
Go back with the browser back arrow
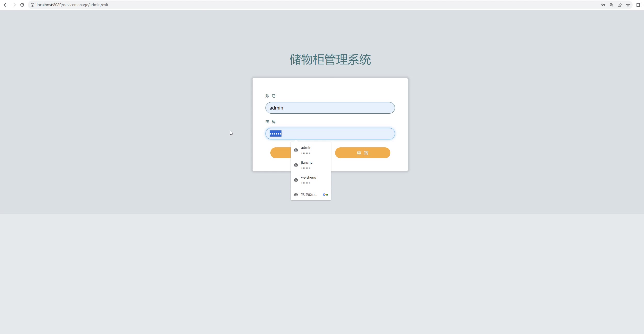(6, 5)
